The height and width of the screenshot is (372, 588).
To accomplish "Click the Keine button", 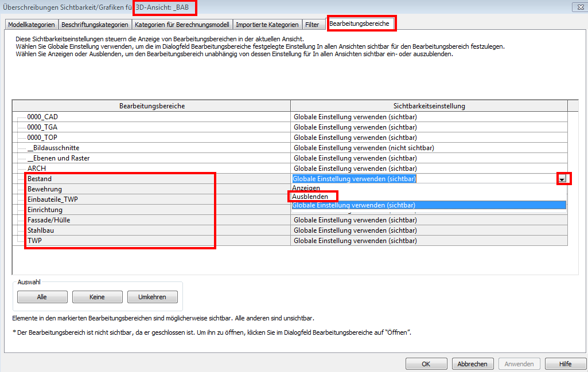I will coord(98,297).
